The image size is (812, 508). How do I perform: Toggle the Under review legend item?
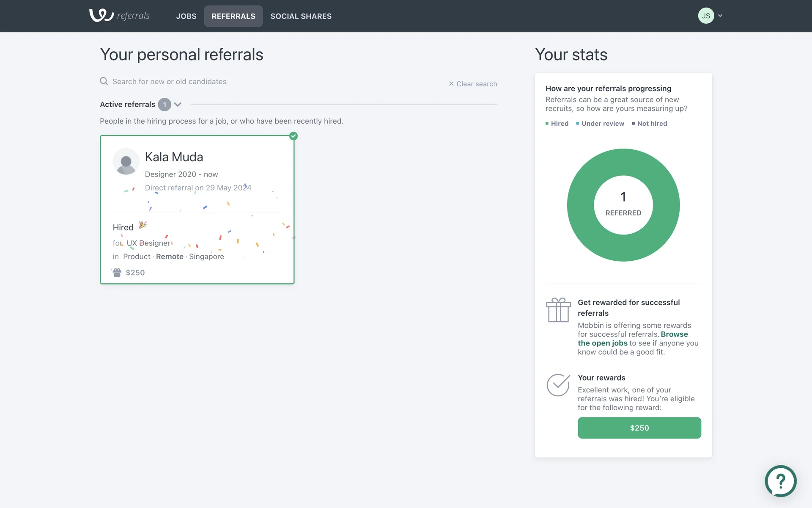click(x=600, y=124)
